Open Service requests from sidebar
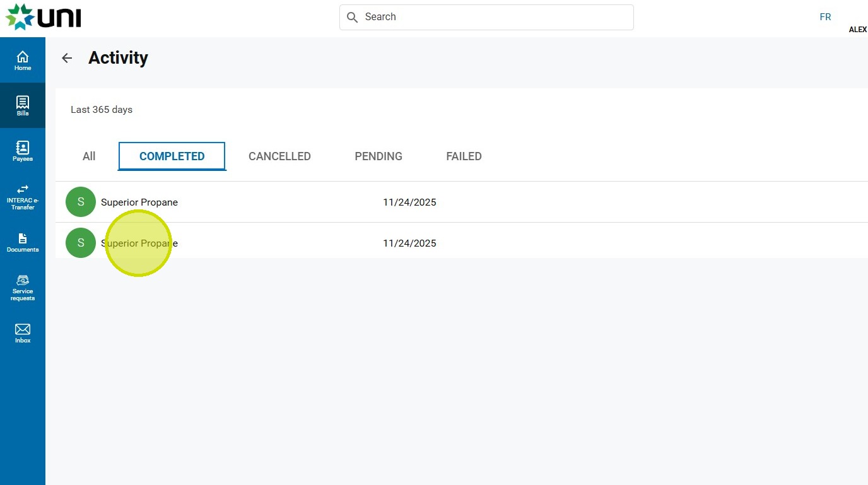 click(x=23, y=288)
